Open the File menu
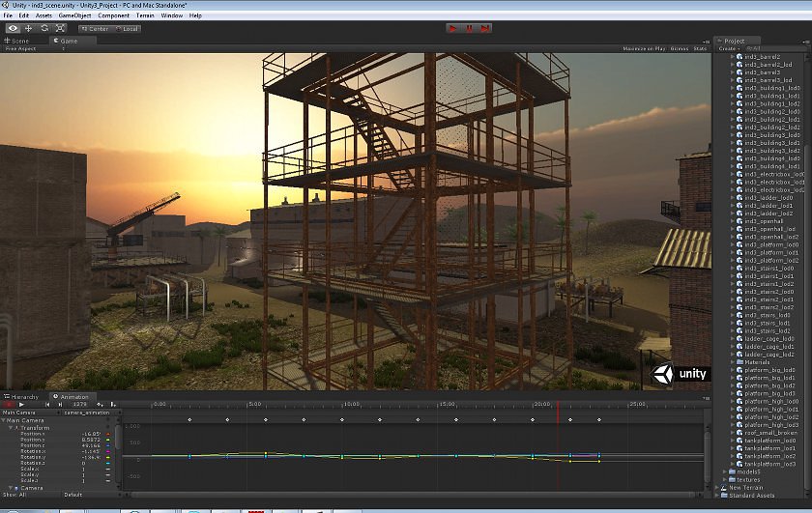The image size is (812, 513). pyautogui.click(x=8, y=15)
